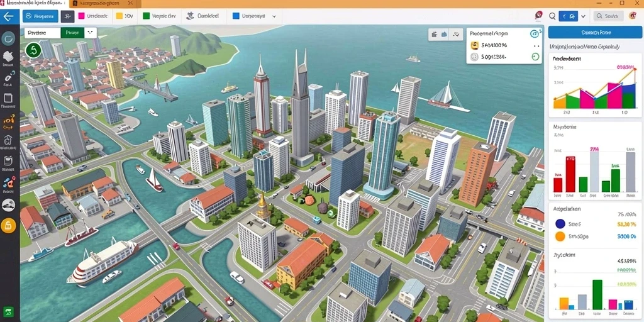Click into the Search field at top right
Image resolution: width=644 pixels, height=322 pixels.
608,16
